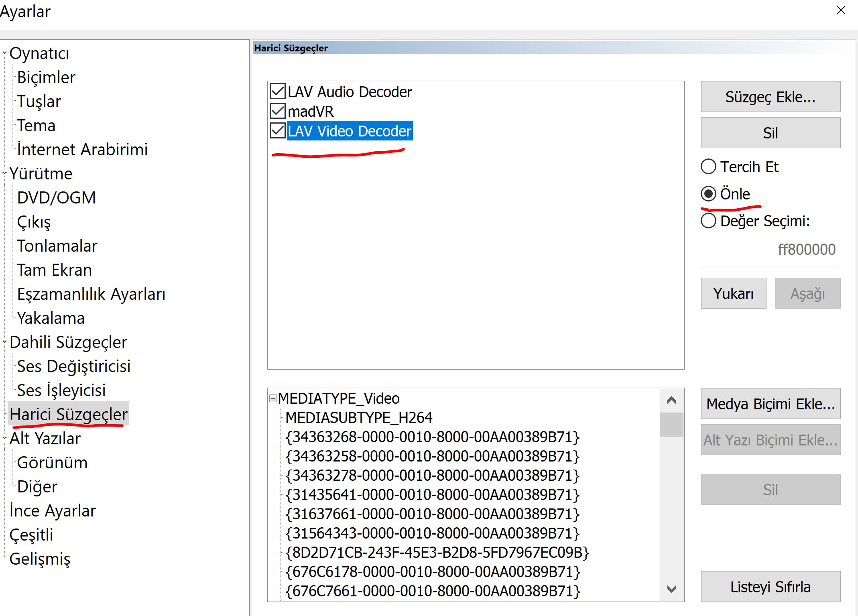Click the upper Sil button to remove filter
This screenshot has height=616, width=858.
(771, 133)
